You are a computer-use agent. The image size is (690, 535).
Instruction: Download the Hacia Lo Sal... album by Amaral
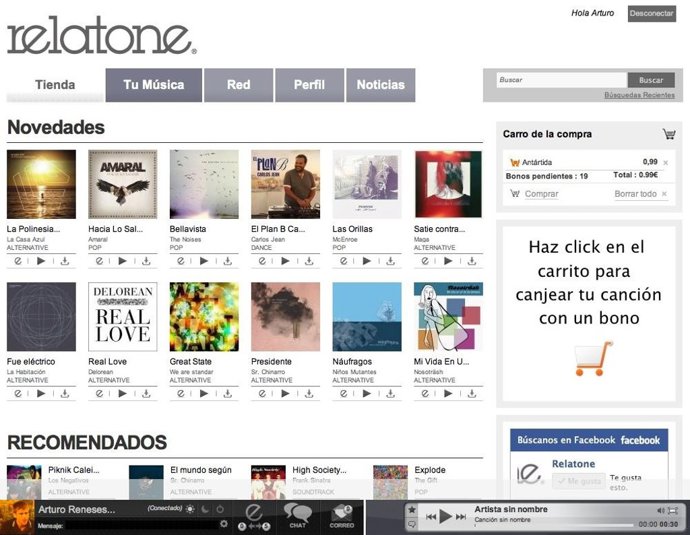(146, 261)
